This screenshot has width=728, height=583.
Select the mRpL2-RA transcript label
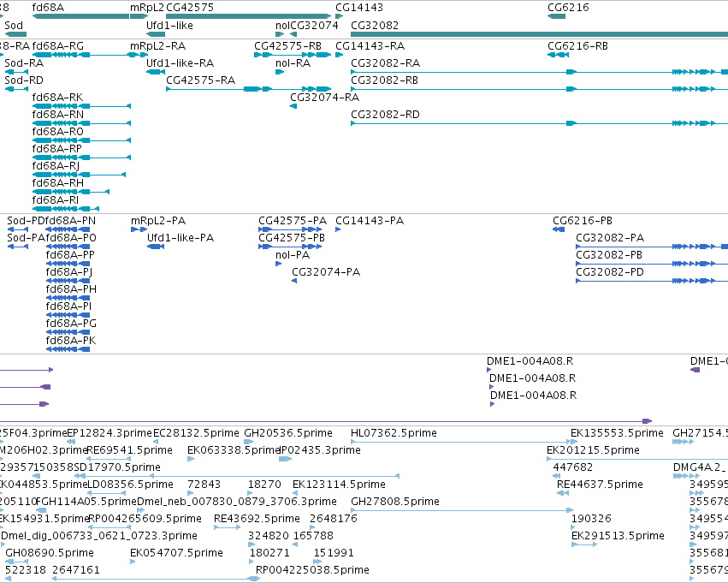(x=158, y=46)
